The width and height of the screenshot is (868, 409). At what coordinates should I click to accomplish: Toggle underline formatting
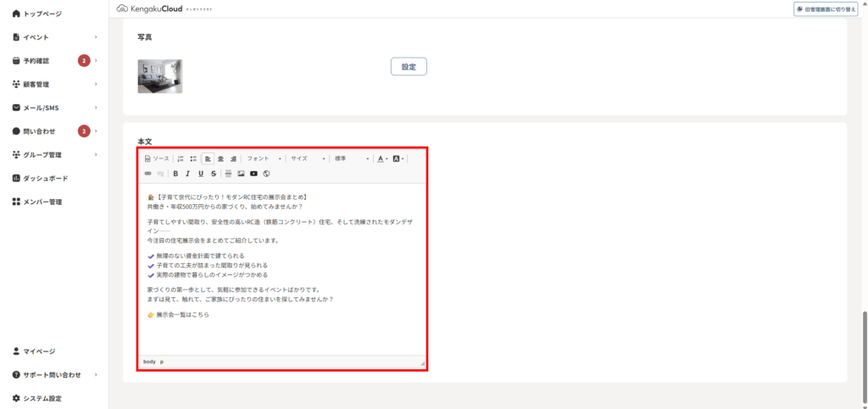[x=201, y=174]
